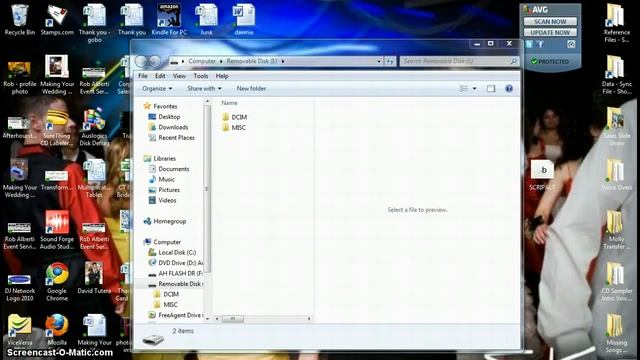The image size is (640, 360).
Task: Launch Mozilla Firefox desktop shortcut
Action: point(57,329)
